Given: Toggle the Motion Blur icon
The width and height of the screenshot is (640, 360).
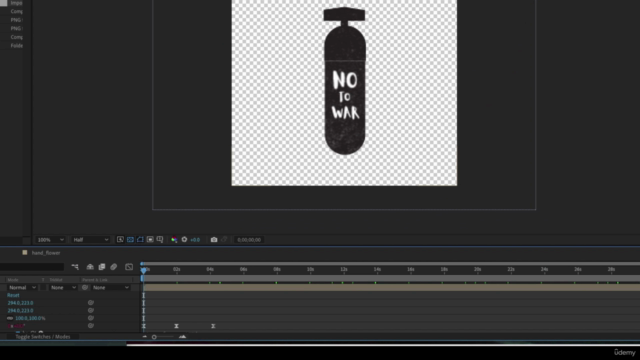Looking at the screenshot, I should [113, 267].
